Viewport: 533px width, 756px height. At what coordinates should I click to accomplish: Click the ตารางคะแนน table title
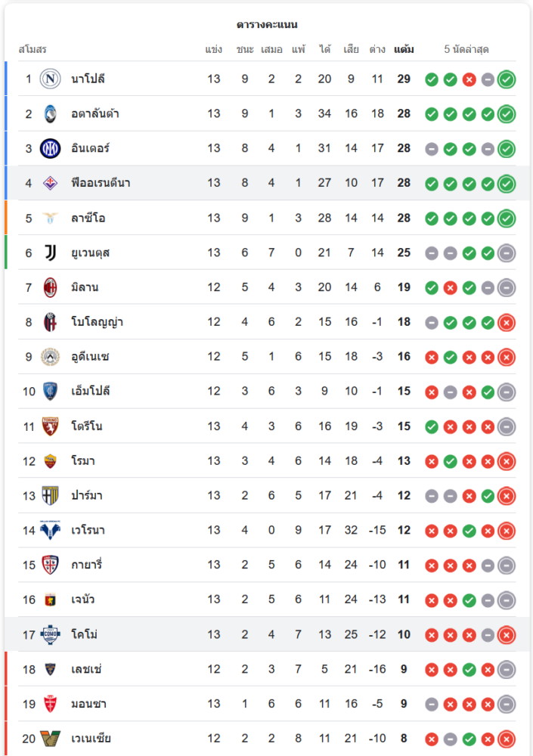click(267, 25)
